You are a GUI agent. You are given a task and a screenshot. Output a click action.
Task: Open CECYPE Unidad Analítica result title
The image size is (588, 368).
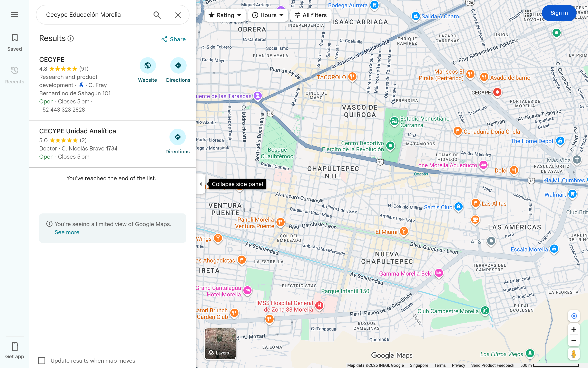[x=78, y=131]
